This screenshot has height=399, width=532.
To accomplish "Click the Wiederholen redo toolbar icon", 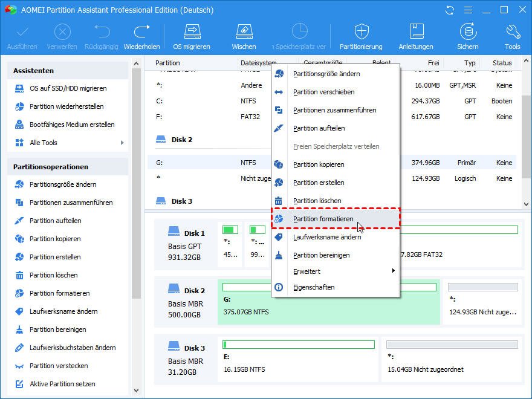I will pos(141,37).
